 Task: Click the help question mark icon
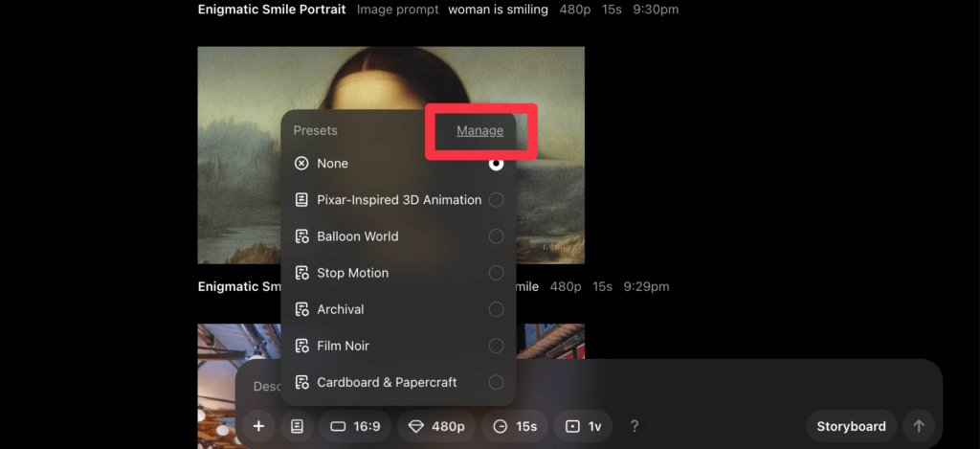pyautogui.click(x=634, y=426)
